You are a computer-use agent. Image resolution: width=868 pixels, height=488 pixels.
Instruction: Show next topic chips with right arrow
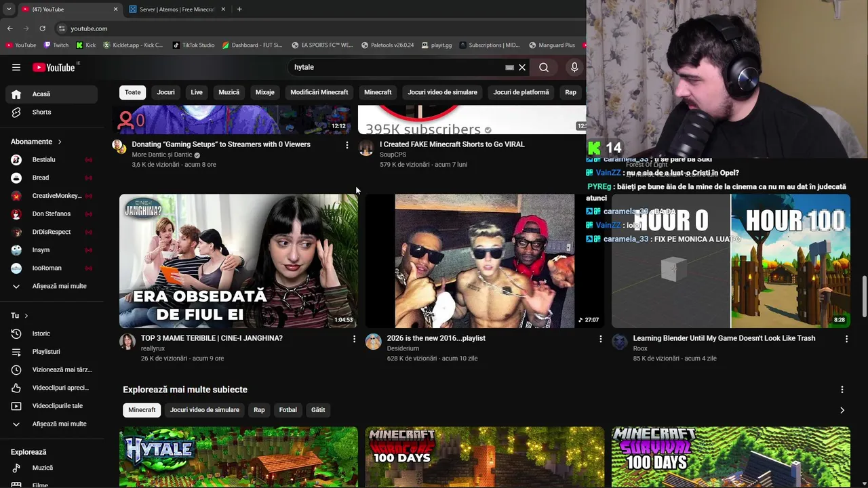tap(842, 410)
